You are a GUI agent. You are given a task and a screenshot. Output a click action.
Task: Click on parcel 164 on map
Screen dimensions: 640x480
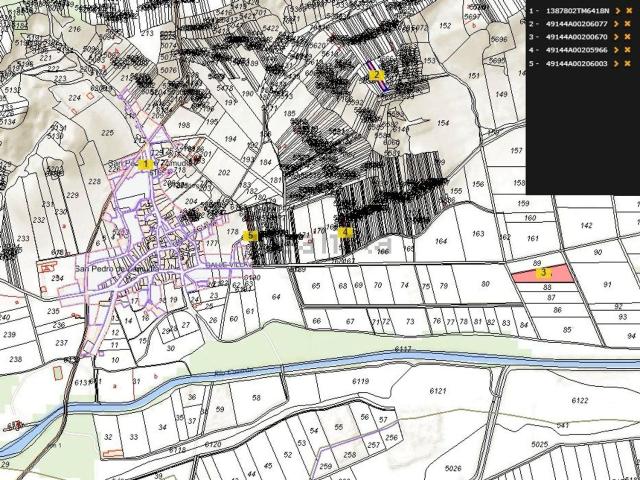coord(441,241)
